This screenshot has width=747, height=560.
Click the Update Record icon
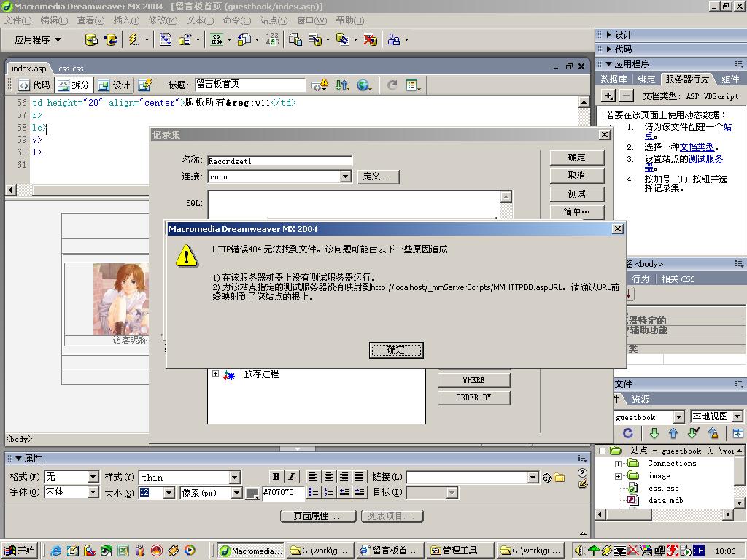pyautogui.click(x=343, y=40)
